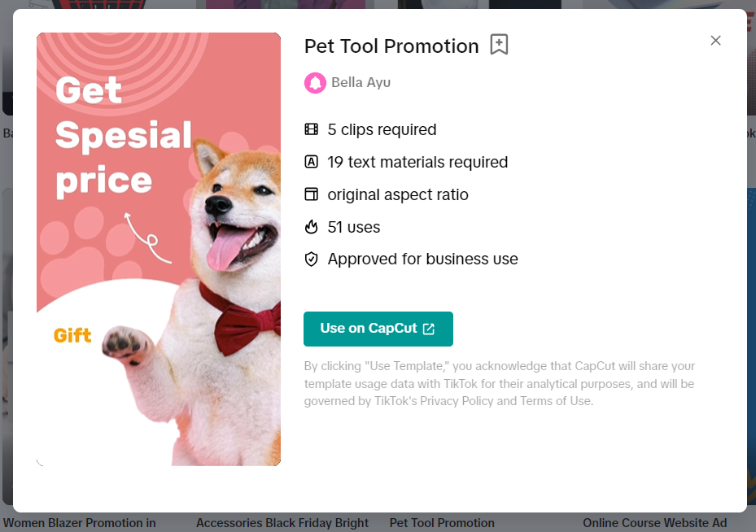Image resolution: width=756 pixels, height=532 pixels.
Task: Click the Pet Tool Promotion caption below dialog
Action: tap(442, 523)
